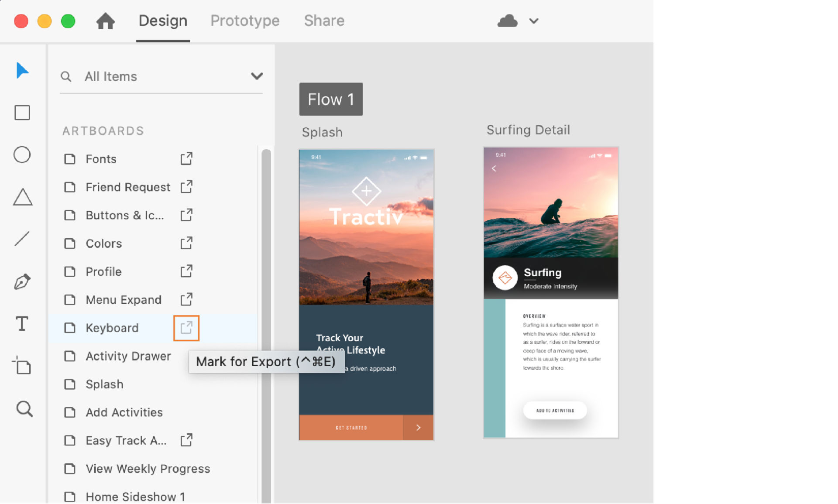Select the Artboard tool
Screen dimensions: 838x504
click(x=22, y=366)
